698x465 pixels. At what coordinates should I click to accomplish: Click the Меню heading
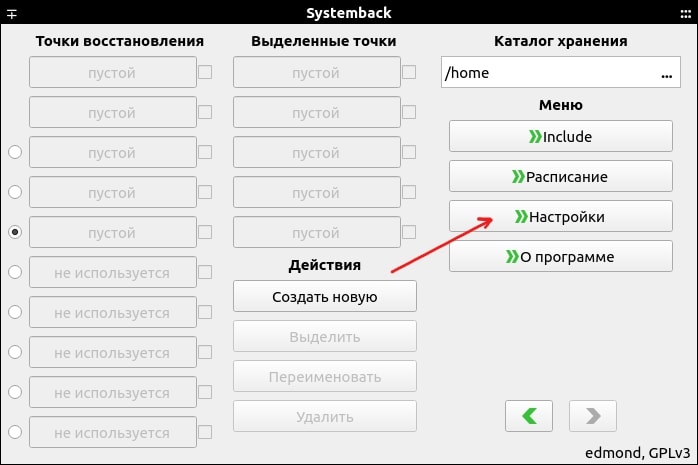[x=560, y=105]
